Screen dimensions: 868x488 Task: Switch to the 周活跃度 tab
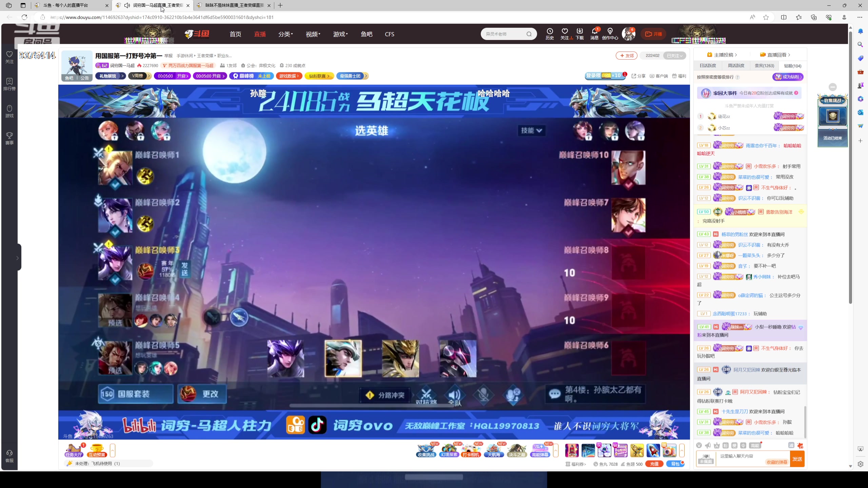pos(736,65)
